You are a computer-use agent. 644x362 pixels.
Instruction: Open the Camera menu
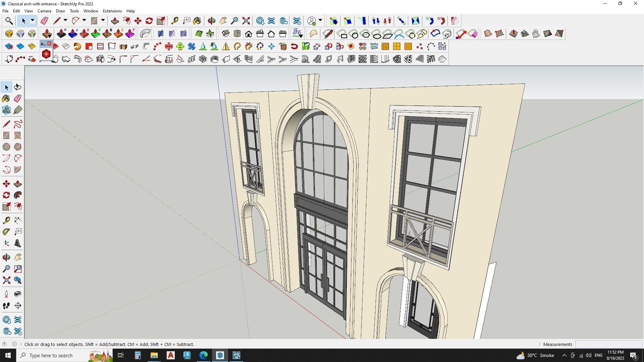44,11
